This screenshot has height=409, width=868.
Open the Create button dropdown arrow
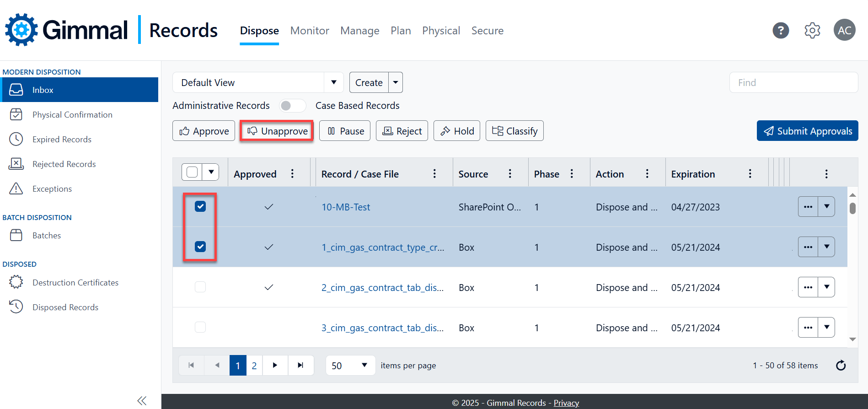click(x=396, y=83)
